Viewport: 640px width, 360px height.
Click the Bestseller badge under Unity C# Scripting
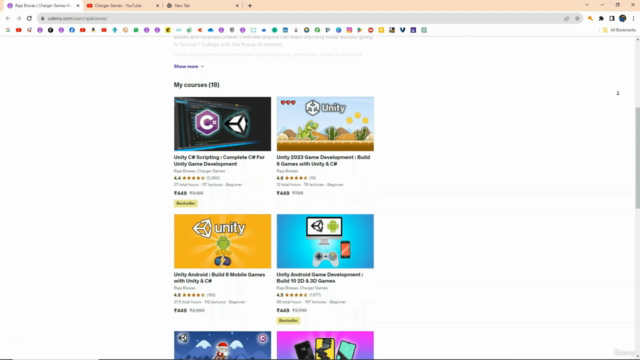186,203
